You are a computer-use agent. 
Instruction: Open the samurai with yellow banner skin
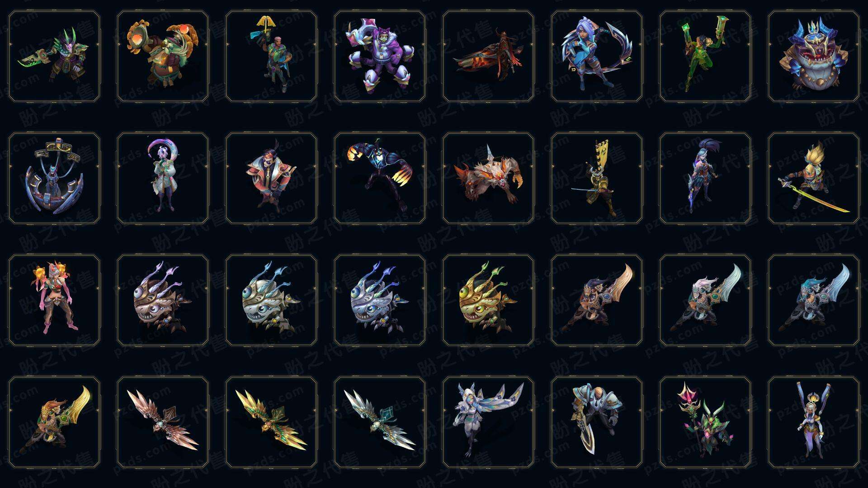[x=596, y=178]
